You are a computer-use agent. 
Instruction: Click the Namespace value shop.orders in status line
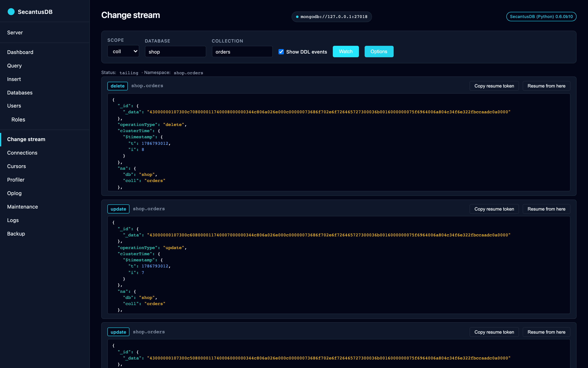188,73
